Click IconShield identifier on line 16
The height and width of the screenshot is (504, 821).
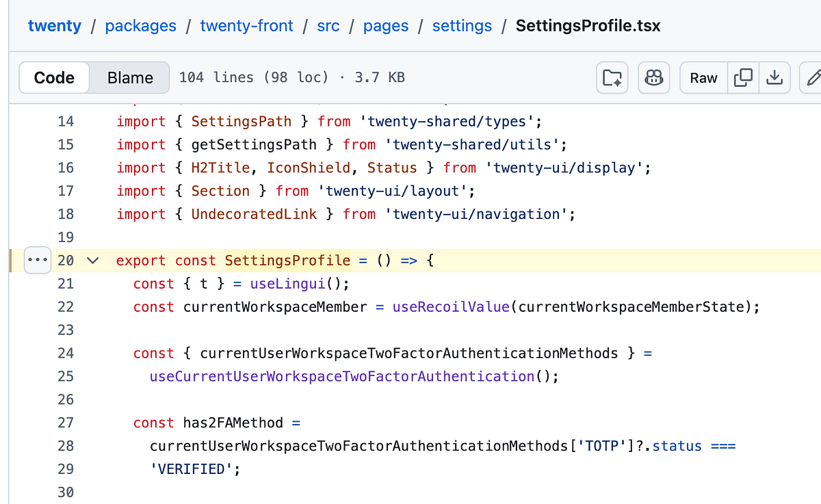pos(309,168)
